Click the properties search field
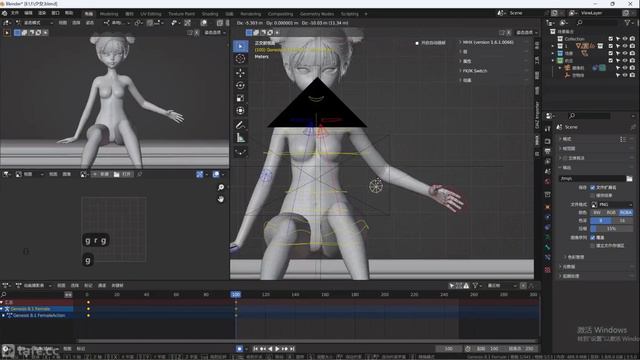Viewport: 640px width, 360px height. click(x=589, y=116)
